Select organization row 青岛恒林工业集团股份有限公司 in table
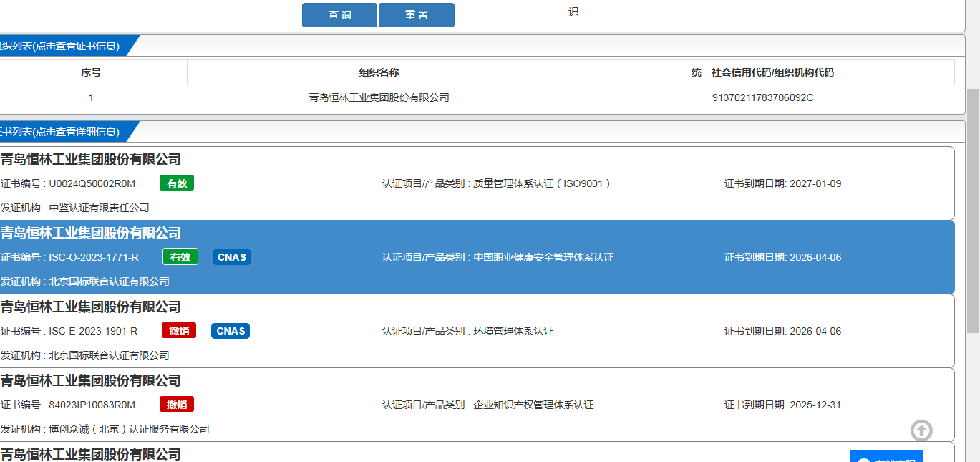Image resolution: width=980 pixels, height=462 pixels. tap(477, 97)
